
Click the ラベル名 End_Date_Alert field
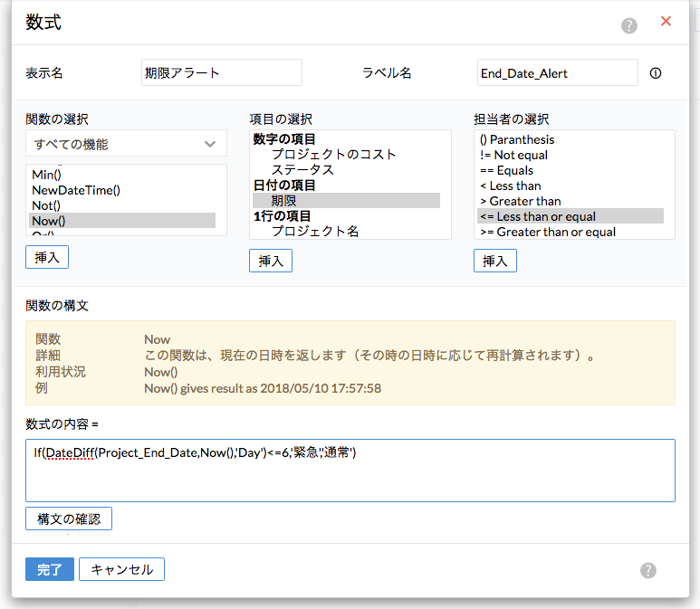557,73
